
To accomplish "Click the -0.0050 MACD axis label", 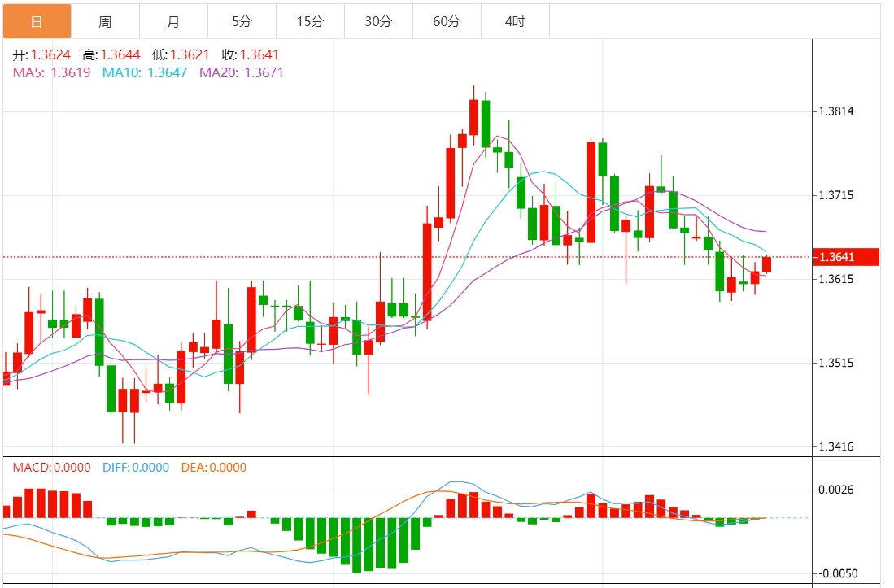I will point(836,573).
